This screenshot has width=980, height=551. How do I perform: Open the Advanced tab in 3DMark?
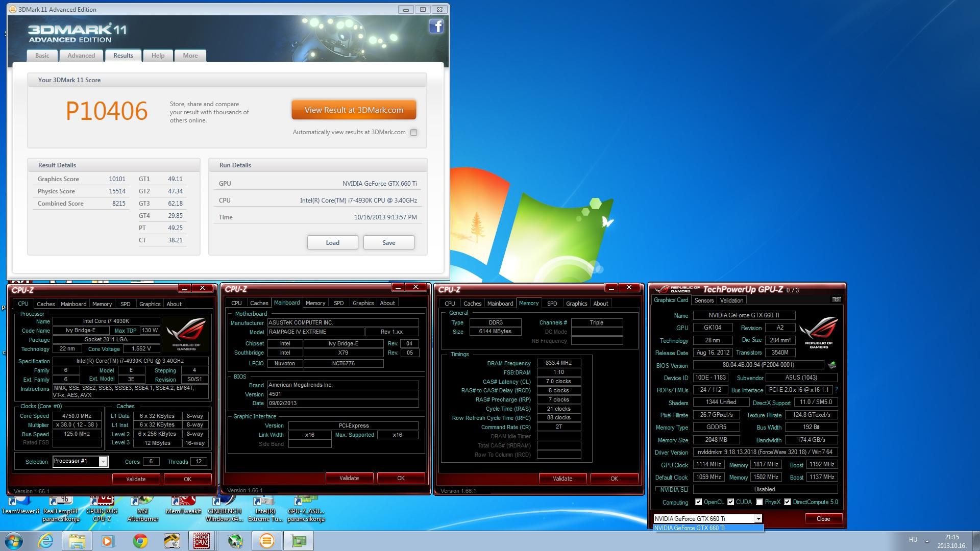[81, 56]
